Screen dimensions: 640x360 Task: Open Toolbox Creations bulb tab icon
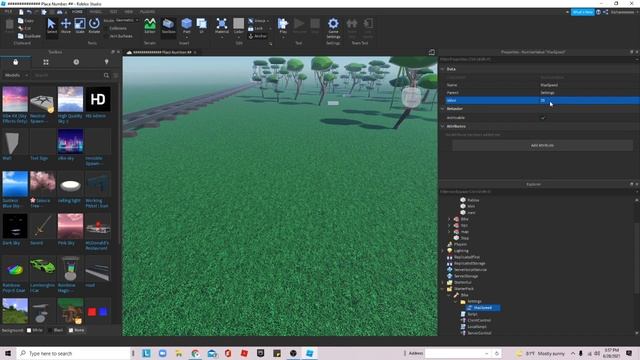coord(107,62)
